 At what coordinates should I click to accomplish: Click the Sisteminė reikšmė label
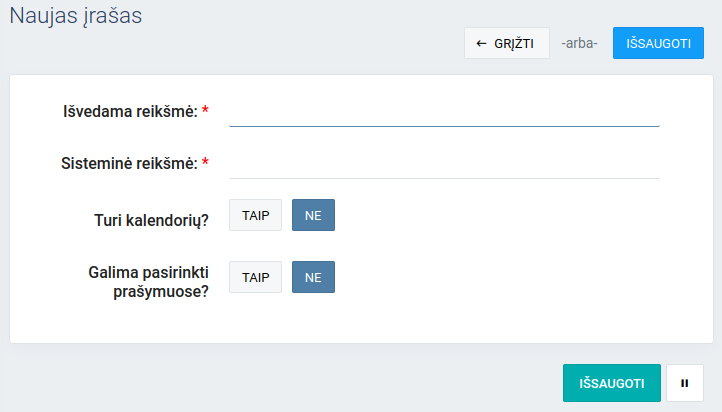pyautogui.click(x=129, y=163)
